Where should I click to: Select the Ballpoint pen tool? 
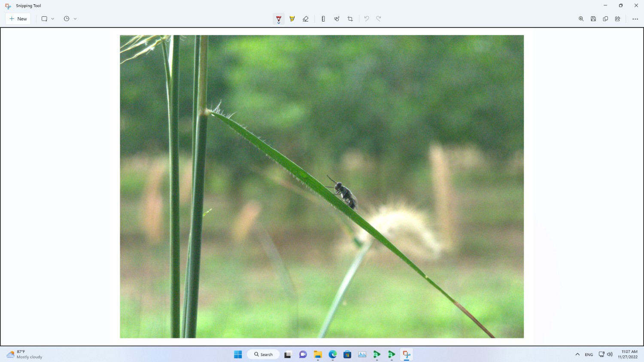coord(279,19)
